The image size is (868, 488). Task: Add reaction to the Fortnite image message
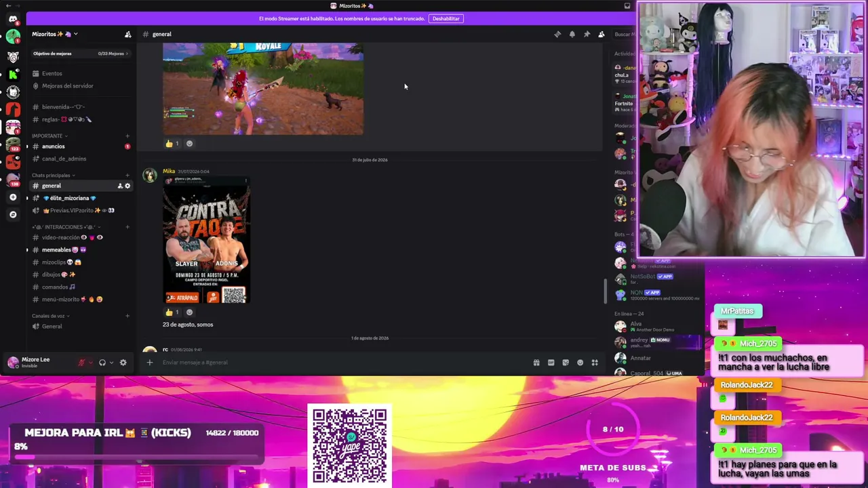[x=189, y=144]
